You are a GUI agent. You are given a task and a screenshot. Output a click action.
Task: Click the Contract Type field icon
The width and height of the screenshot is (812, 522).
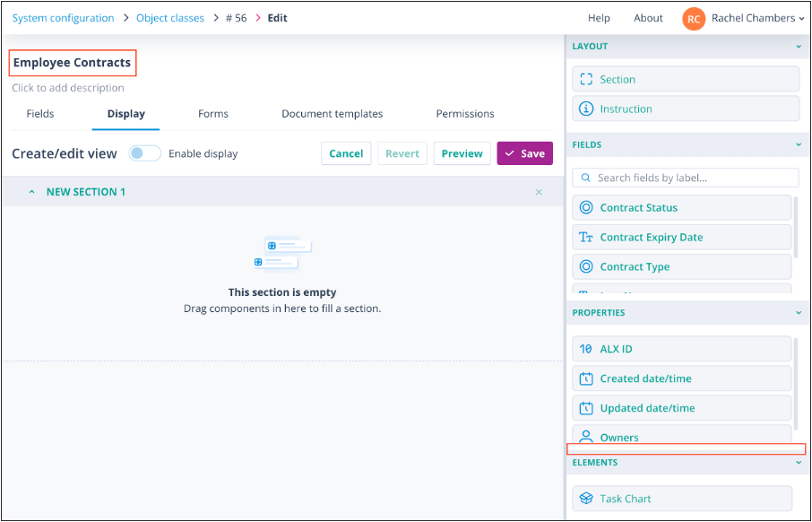click(585, 266)
